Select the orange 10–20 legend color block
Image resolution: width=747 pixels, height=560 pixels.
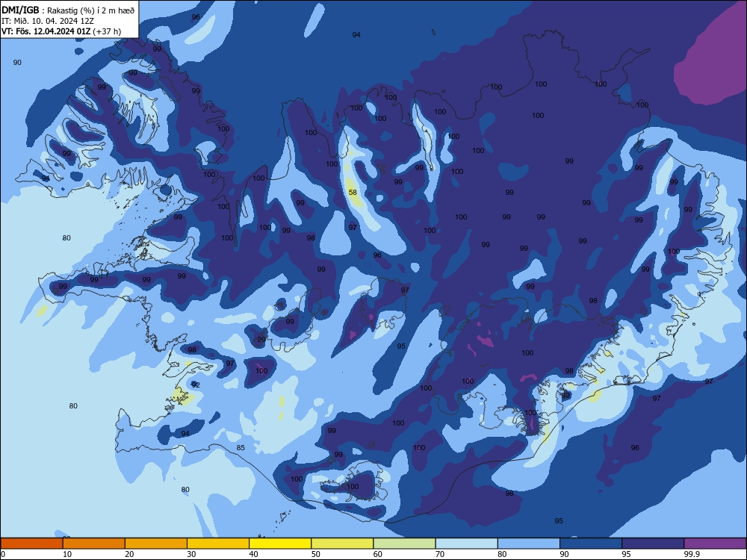click(94, 544)
